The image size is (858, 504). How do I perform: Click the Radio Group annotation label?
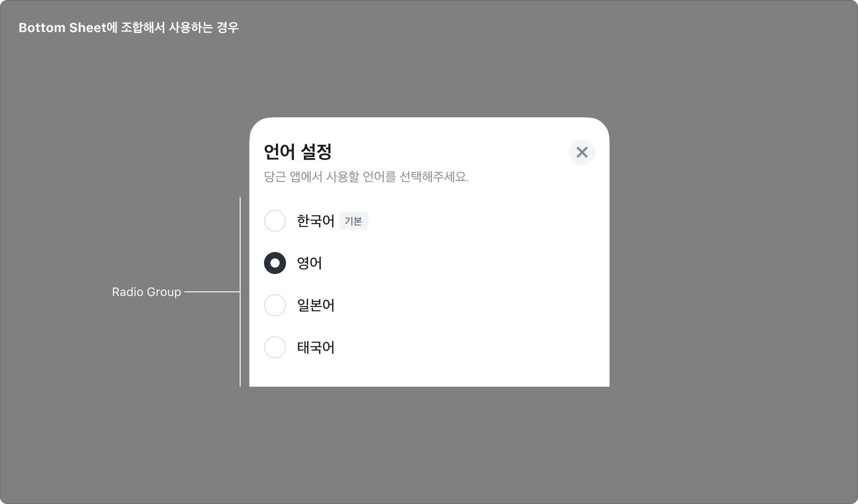(147, 292)
